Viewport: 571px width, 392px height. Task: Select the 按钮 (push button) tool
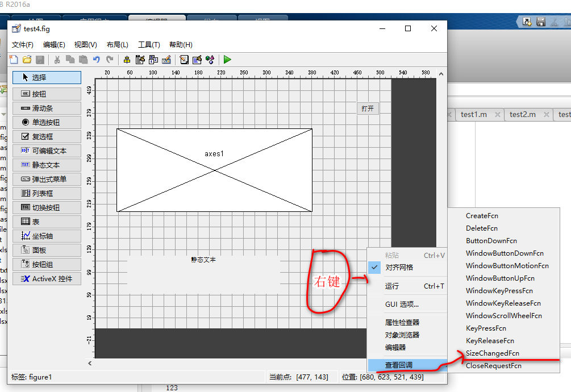47,93
